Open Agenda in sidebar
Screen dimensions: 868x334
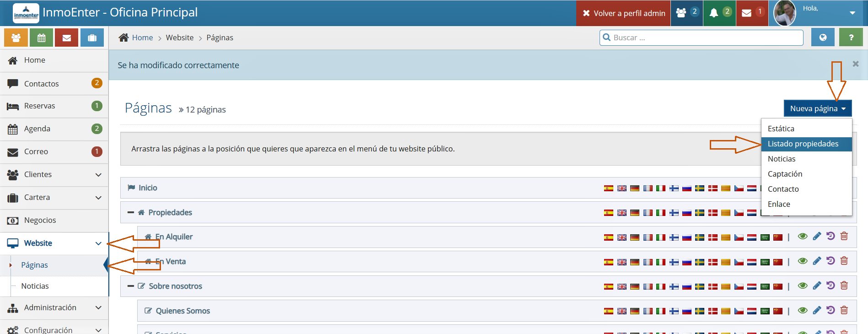[54, 129]
